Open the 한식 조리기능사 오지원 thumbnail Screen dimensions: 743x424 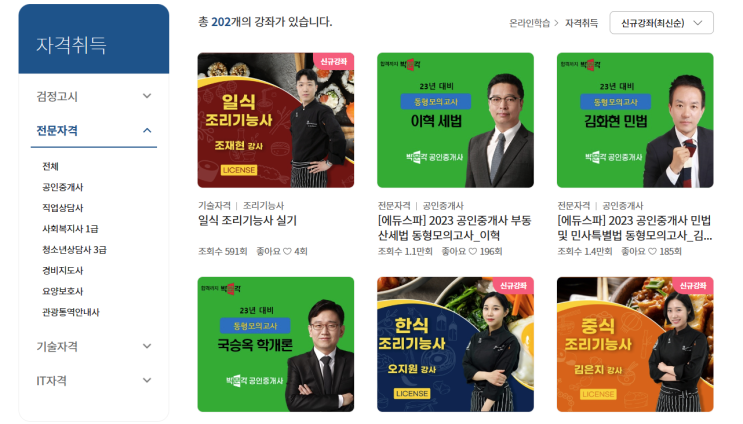click(455, 344)
